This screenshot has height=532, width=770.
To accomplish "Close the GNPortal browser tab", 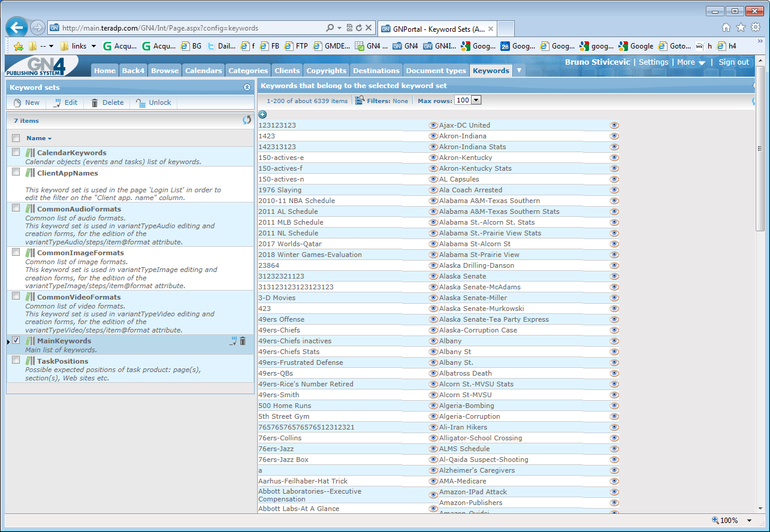I will pyautogui.click(x=490, y=29).
